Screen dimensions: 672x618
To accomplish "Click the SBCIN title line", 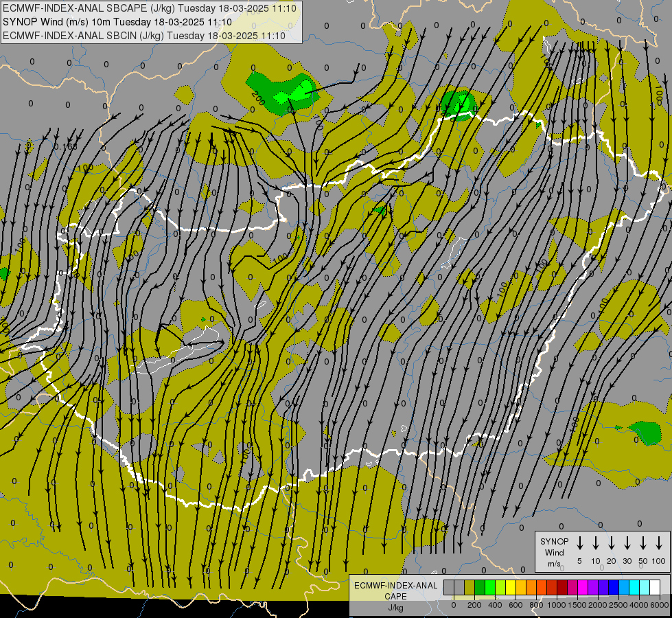I will pos(144,36).
